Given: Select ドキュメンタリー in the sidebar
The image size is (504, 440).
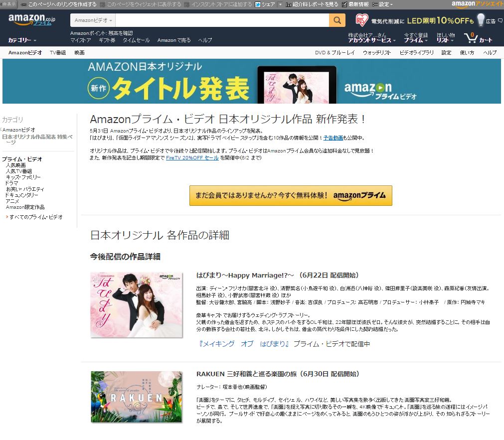Looking at the screenshot, I should pyautogui.click(x=21, y=195).
